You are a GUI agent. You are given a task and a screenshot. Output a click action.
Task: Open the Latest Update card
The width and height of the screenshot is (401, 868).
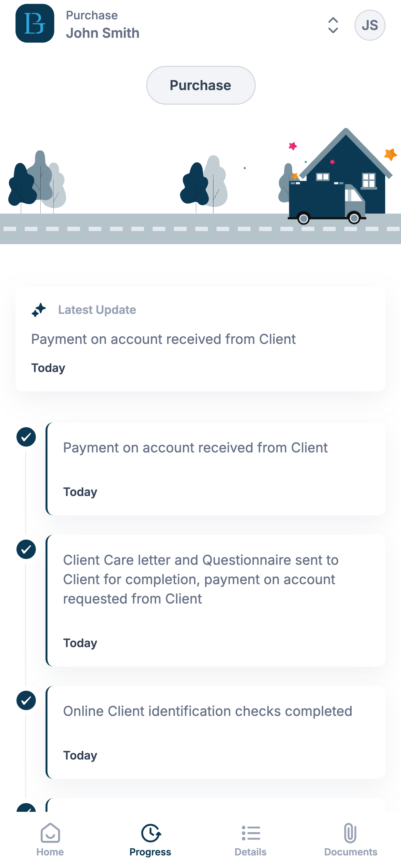[x=200, y=339]
